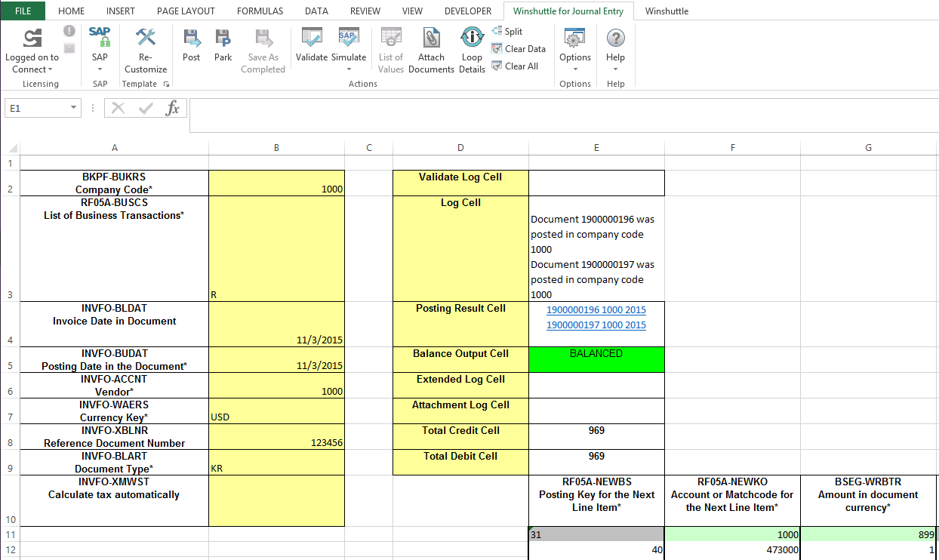Click the gray exclamation info icon in Licensing

(x=69, y=31)
